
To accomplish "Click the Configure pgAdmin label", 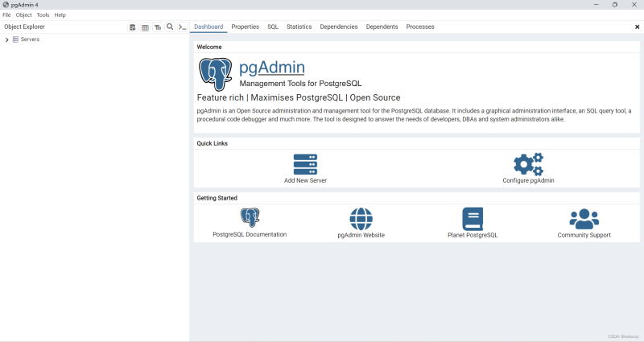I will tap(528, 180).
